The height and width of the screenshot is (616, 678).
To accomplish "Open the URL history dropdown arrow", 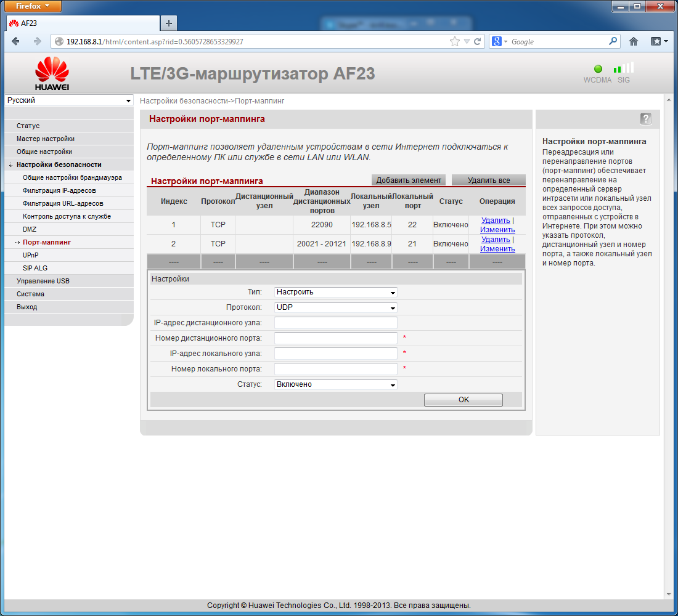I will tap(467, 41).
